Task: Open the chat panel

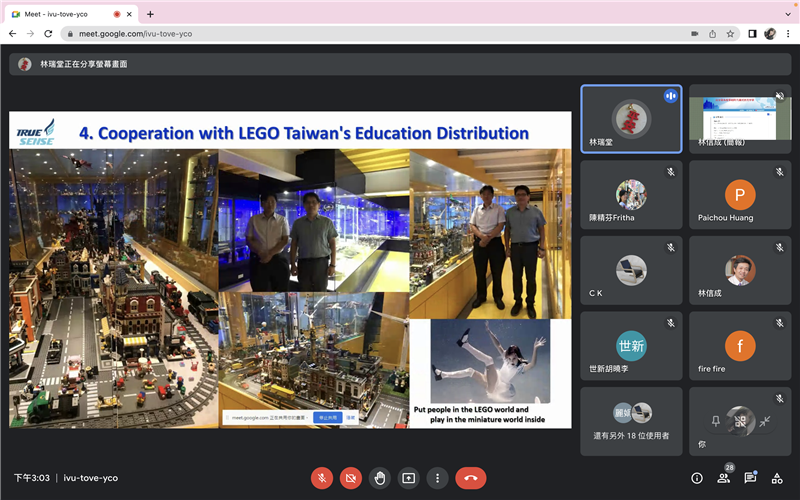Action: (750, 478)
